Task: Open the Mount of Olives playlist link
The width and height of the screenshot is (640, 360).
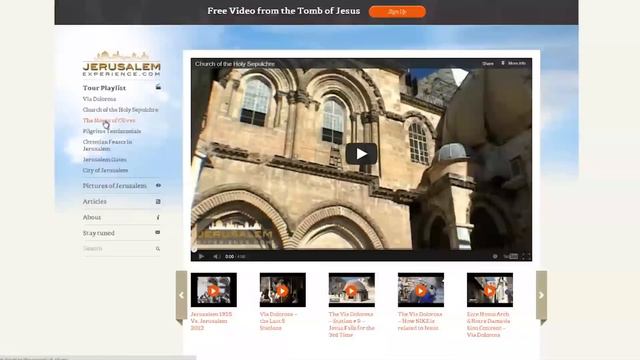Action: [x=109, y=120]
